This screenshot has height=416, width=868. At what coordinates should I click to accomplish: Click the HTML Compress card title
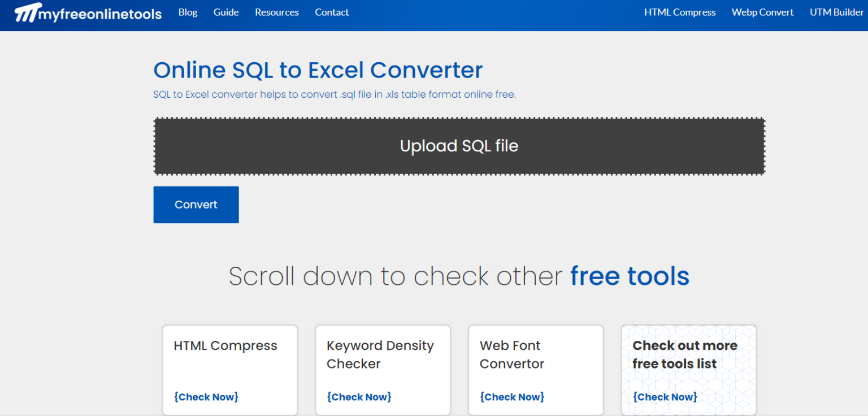point(225,345)
